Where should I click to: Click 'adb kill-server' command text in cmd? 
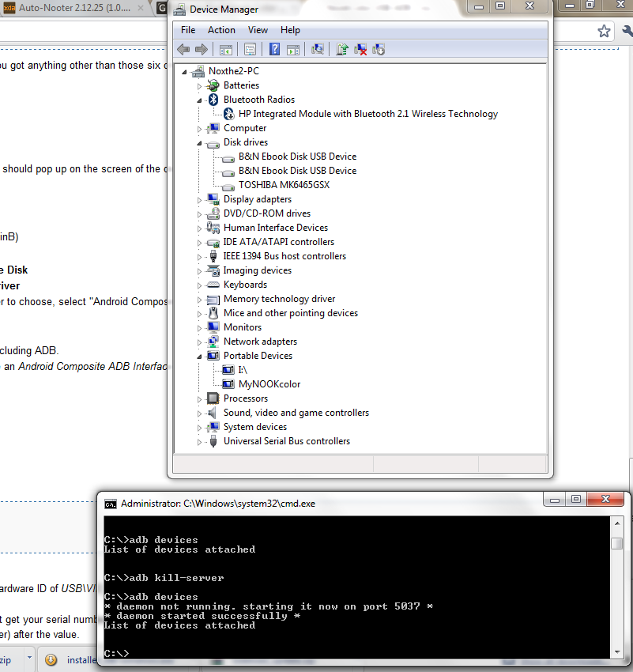click(176, 578)
